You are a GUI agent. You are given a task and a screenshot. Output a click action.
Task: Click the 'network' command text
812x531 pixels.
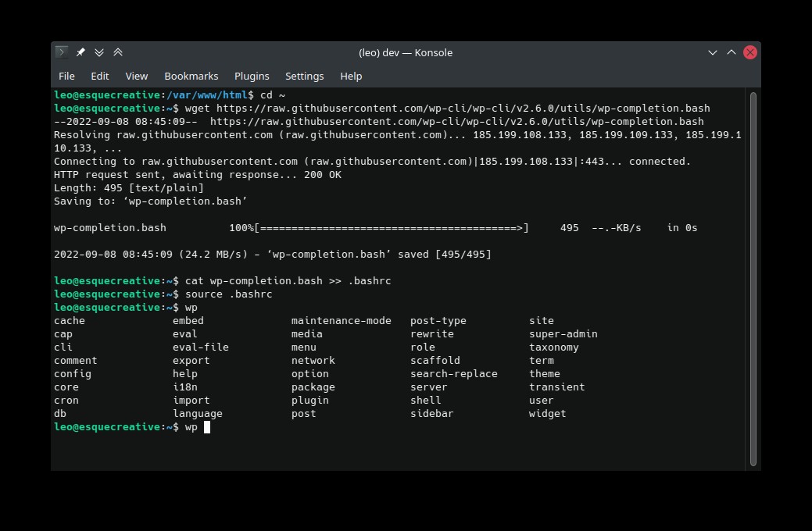pos(313,361)
